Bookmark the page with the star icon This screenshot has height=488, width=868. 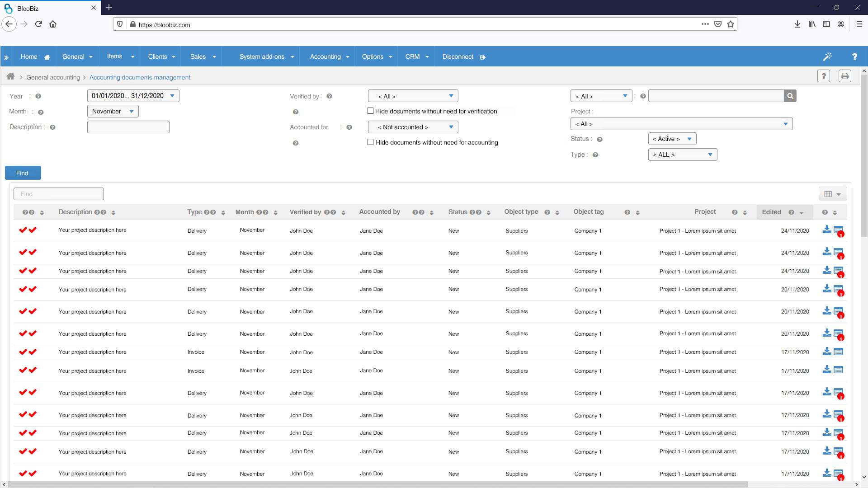tap(731, 24)
